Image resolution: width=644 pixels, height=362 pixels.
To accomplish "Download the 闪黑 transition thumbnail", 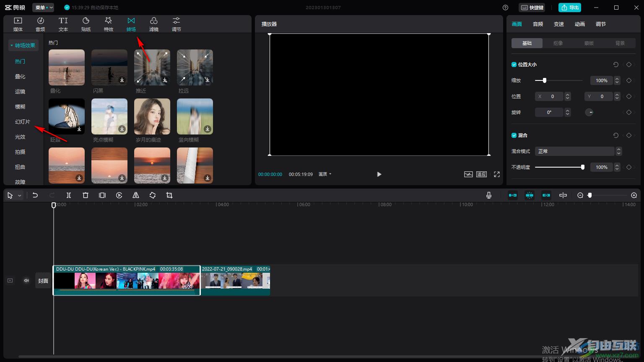I will pyautogui.click(x=122, y=80).
